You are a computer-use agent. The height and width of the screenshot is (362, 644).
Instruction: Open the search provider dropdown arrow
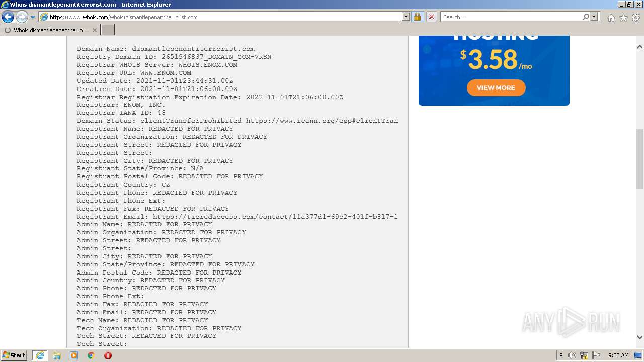click(x=594, y=17)
